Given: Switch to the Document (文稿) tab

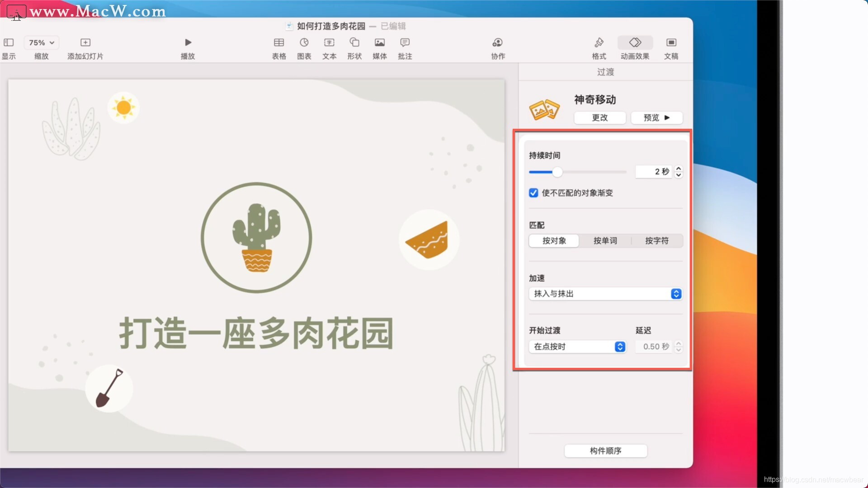Looking at the screenshot, I should tap(671, 42).
